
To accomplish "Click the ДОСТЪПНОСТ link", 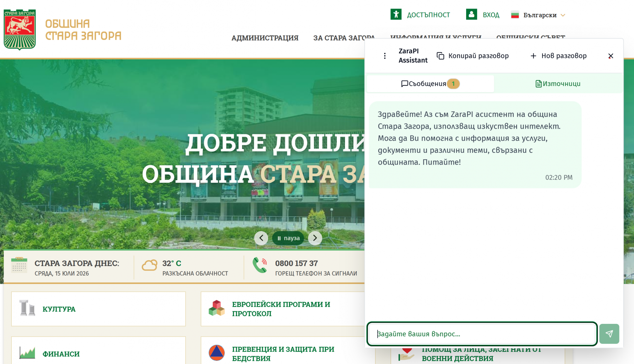I will point(428,15).
